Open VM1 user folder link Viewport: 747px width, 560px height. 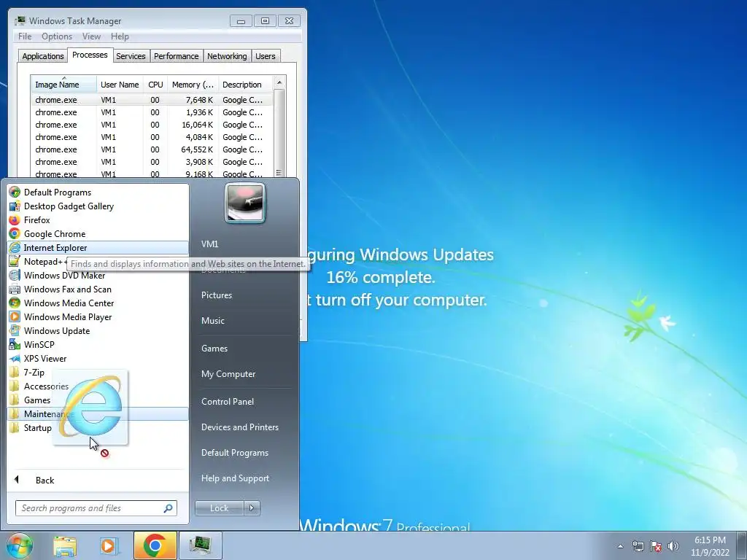coord(209,244)
